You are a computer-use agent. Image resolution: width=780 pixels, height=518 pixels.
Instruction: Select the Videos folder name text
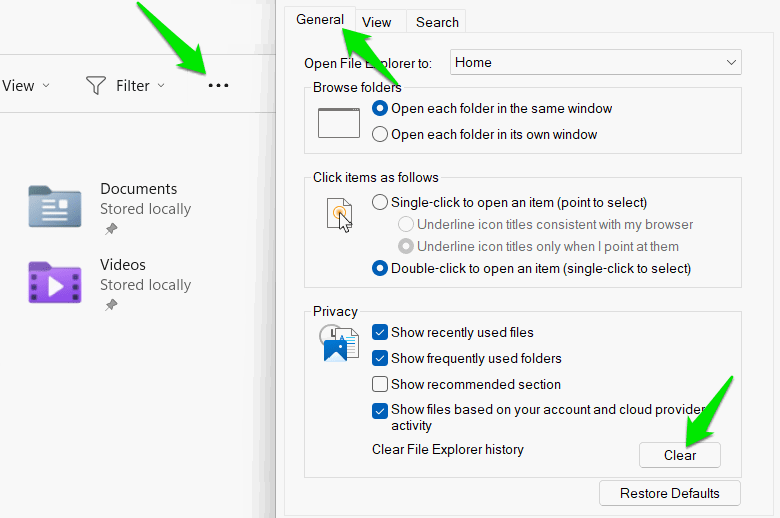(123, 265)
